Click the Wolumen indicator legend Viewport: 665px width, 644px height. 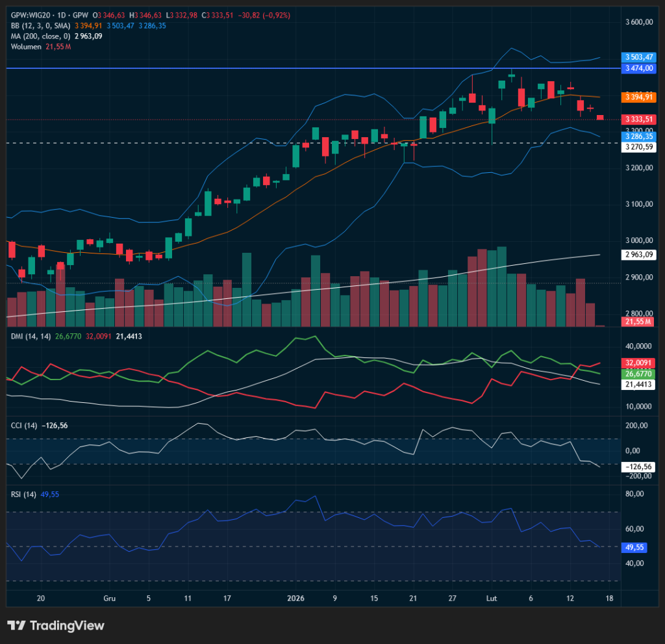pos(26,46)
